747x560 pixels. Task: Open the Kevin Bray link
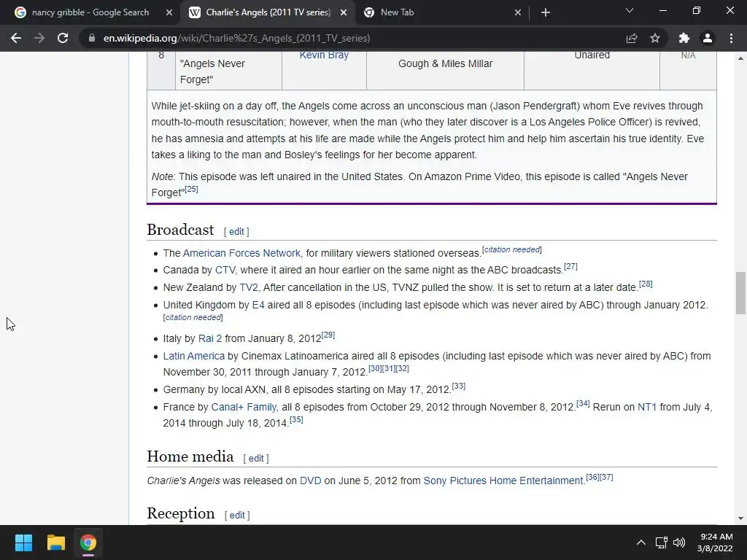click(x=324, y=55)
